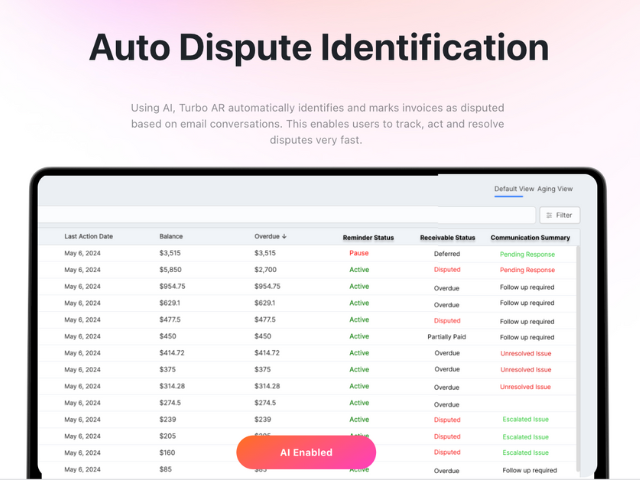Image resolution: width=640 pixels, height=480 pixels.
Task: Select the red Pause reminder status
Action: tap(359, 253)
